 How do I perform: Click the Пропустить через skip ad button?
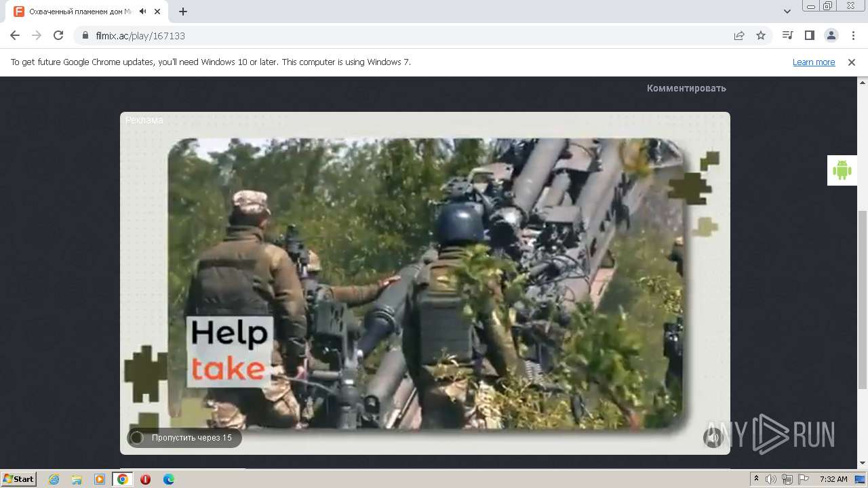(x=184, y=438)
